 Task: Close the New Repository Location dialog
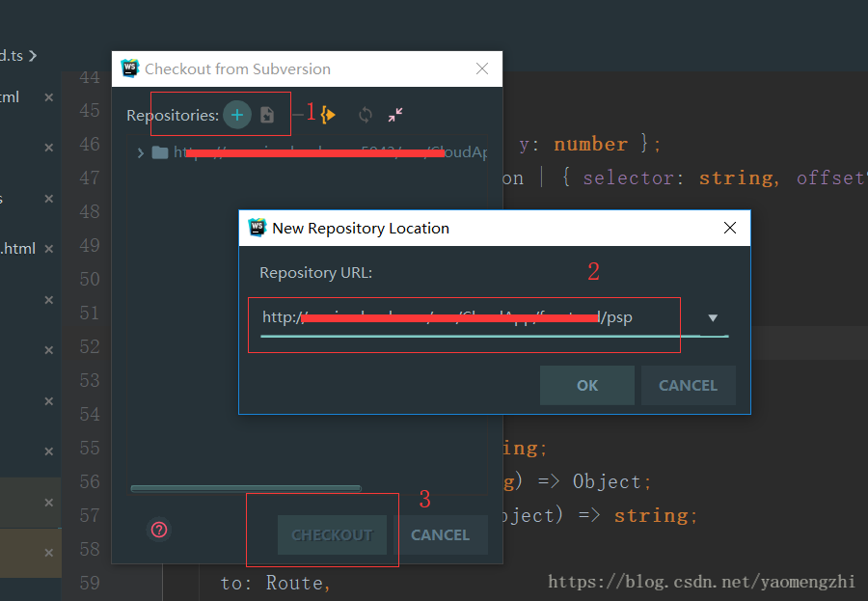pyautogui.click(x=730, y=228)
